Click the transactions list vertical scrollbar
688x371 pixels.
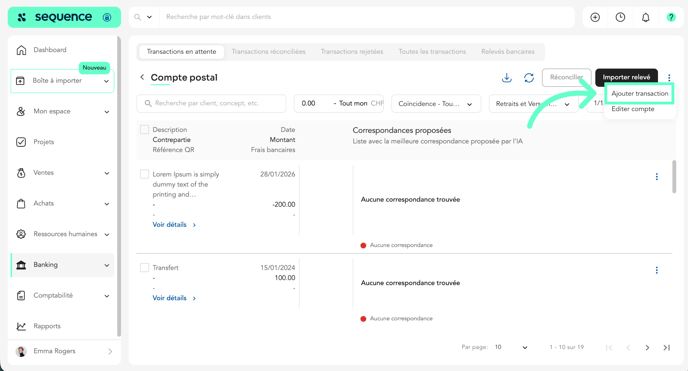[674, 177]
